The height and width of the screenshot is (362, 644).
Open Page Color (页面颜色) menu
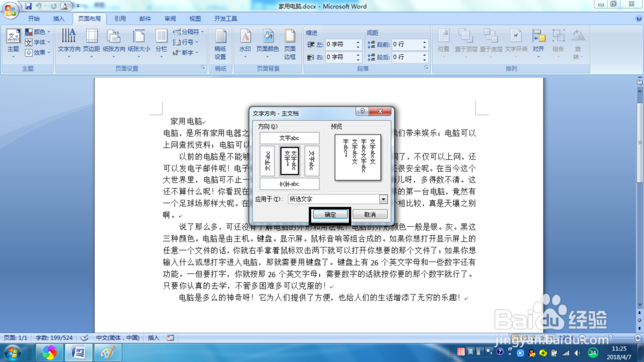pos(268,43)
